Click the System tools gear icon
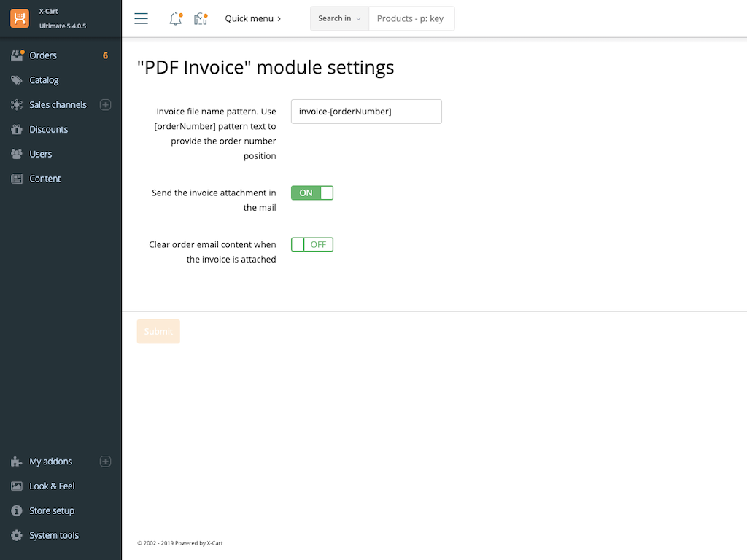This screenshot has height=560, width=747. pyautogui.click(x=16, y=535)
